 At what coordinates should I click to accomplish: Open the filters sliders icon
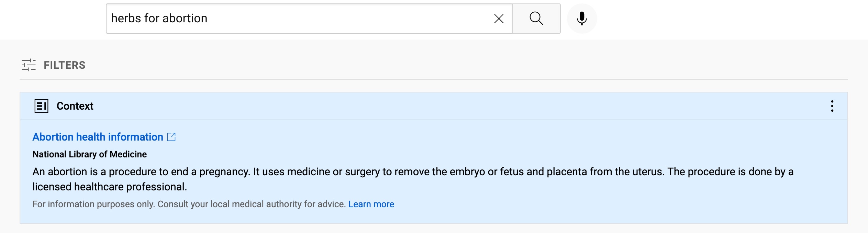click(x=29, y=65)
